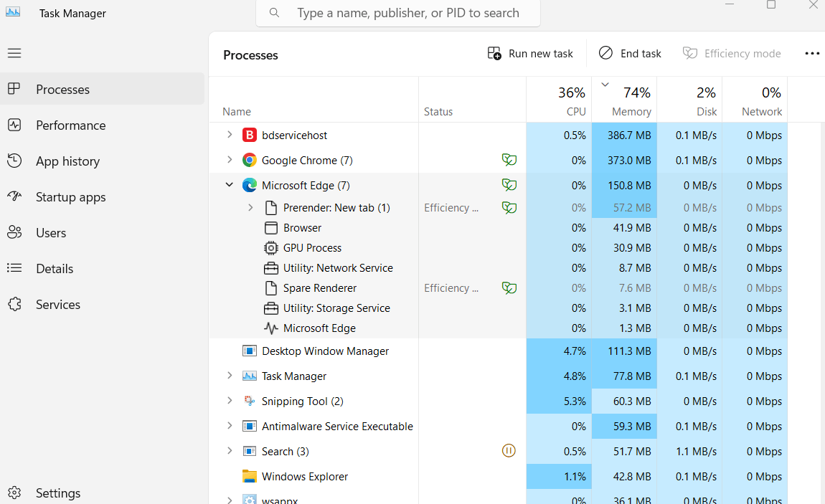Click the Antimalware Service Executable icon
825x504 pixels.
tap(250, 427)
